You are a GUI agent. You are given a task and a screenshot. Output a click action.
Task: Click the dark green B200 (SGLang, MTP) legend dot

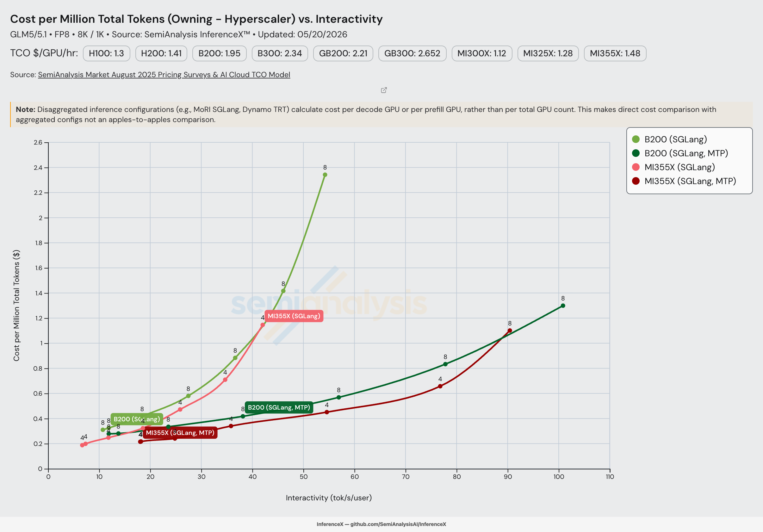tap(636, 153)
